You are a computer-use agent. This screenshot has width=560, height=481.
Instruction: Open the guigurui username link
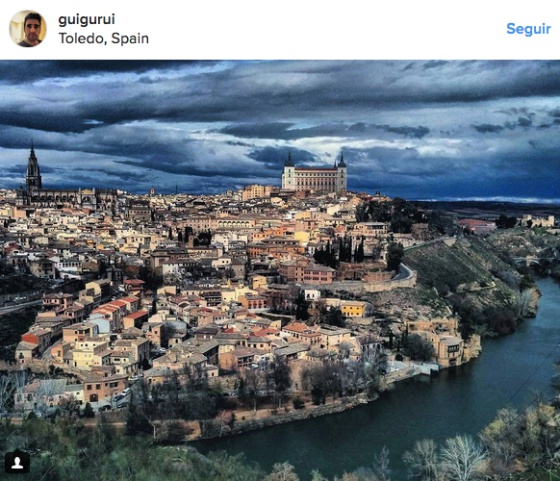click(x=87, y=20)
